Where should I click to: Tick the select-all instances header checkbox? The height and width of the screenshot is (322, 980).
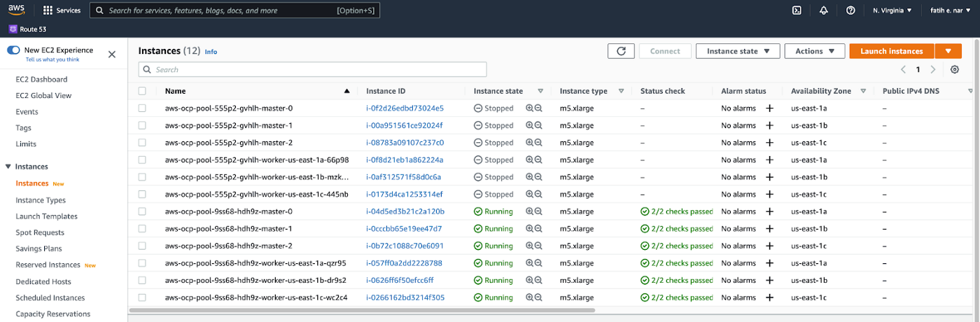pos(143,91)
